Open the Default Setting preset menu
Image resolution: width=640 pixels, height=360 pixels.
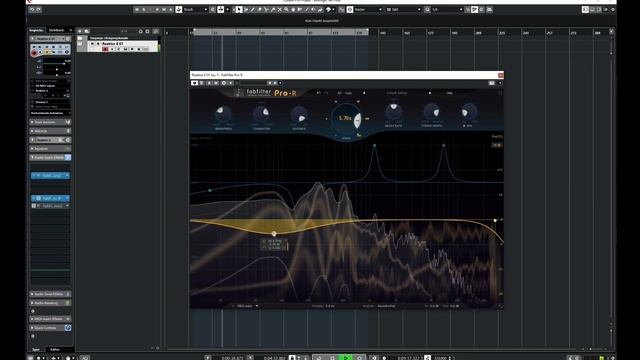397,93
